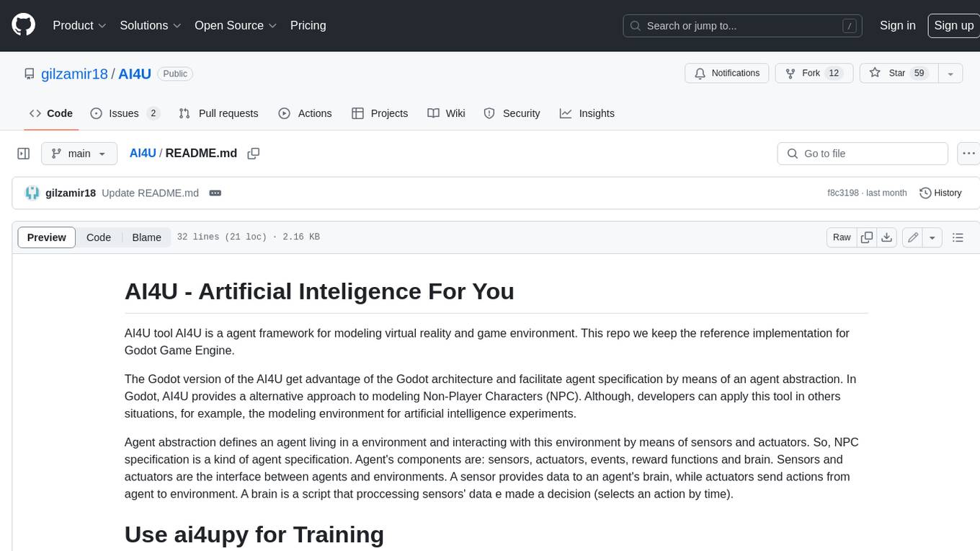Click the Notifications bell button
980x551 pixels.
coord(726,74)
